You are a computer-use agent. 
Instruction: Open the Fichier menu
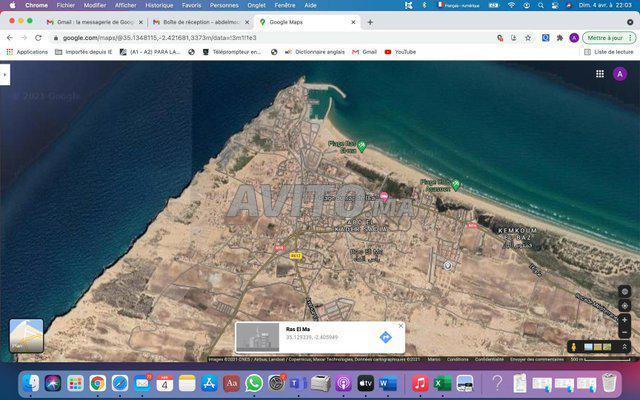(x=66, y=5)
